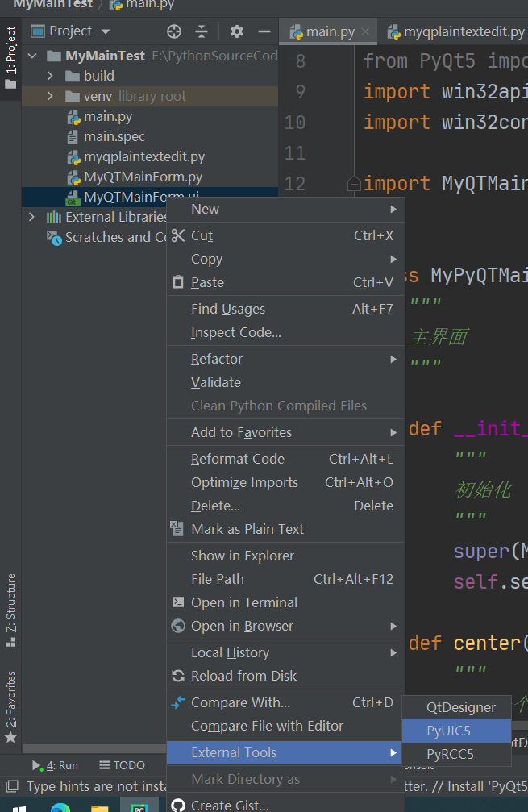
Task: Click the Open in Terminal icon
Action: coord(177,602)
